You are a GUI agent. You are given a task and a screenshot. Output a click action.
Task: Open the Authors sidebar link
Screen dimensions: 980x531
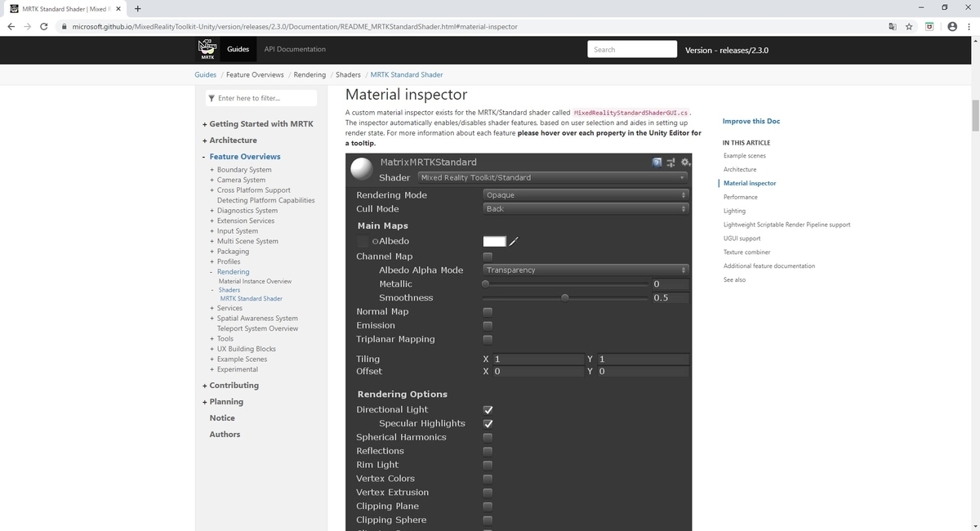click(x=225, y=435)
